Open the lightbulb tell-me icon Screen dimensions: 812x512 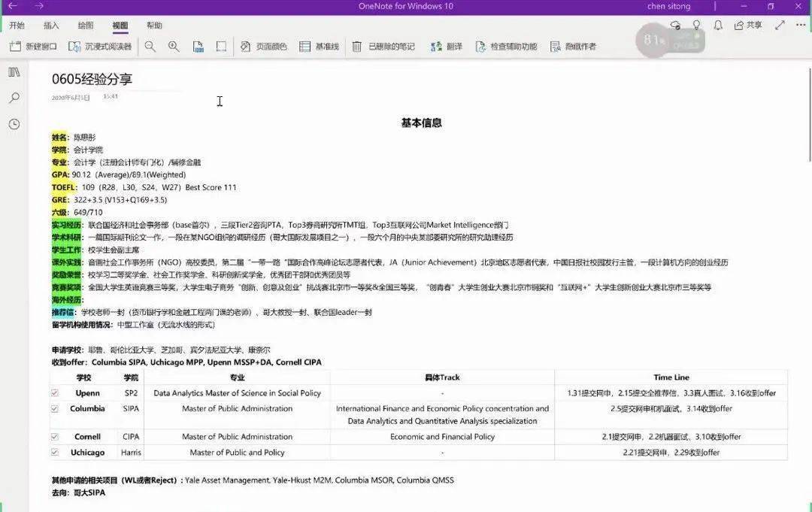point(696,25)
